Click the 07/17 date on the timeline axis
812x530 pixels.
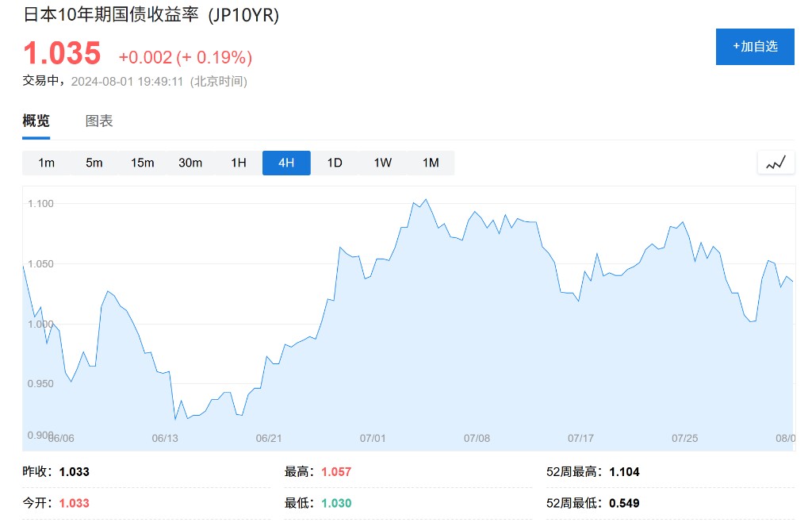click(x=580, y=438)
